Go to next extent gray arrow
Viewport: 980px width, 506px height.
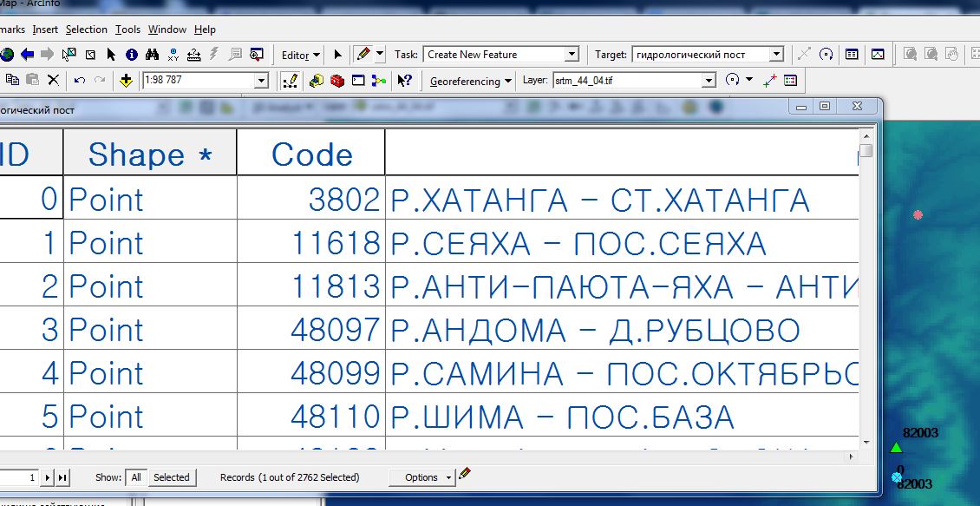pyautogui.click(x=48, y=55)
